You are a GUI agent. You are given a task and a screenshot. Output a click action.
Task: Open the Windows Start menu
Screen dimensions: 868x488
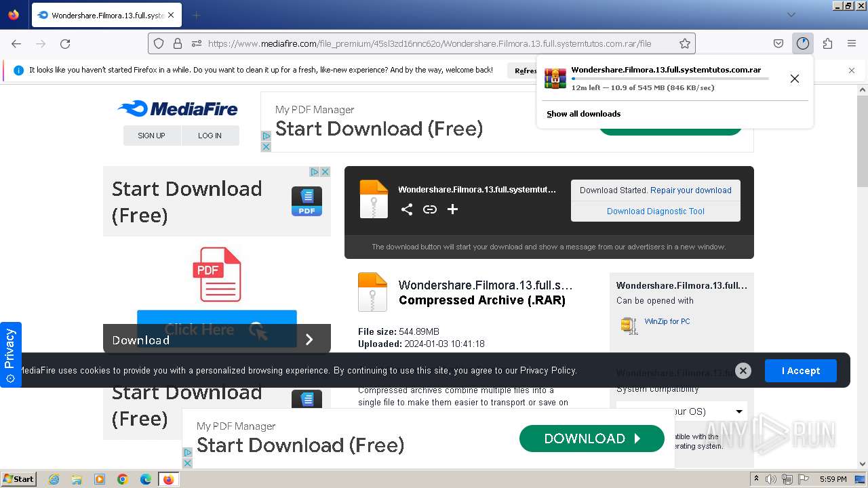(x=19, y=479)
